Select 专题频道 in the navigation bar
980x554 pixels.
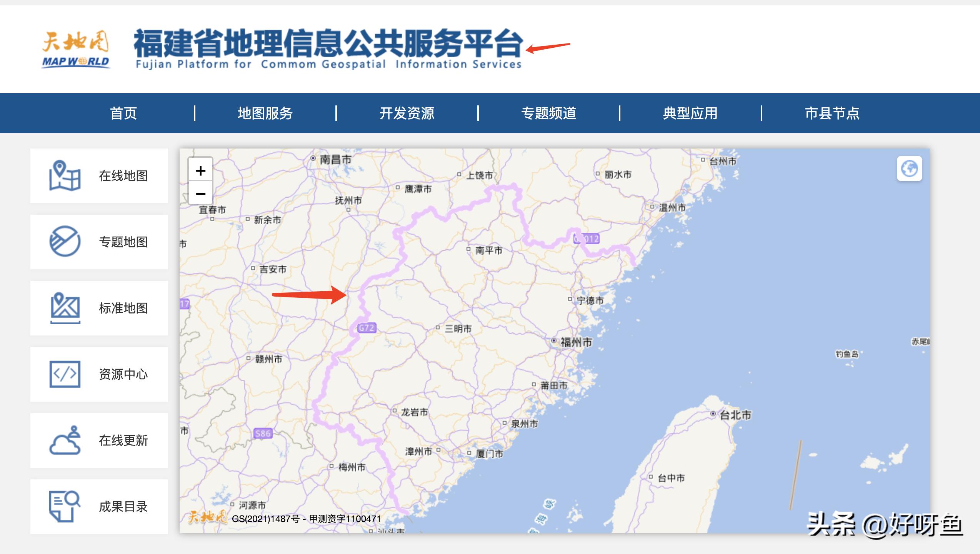coord(549,113)
